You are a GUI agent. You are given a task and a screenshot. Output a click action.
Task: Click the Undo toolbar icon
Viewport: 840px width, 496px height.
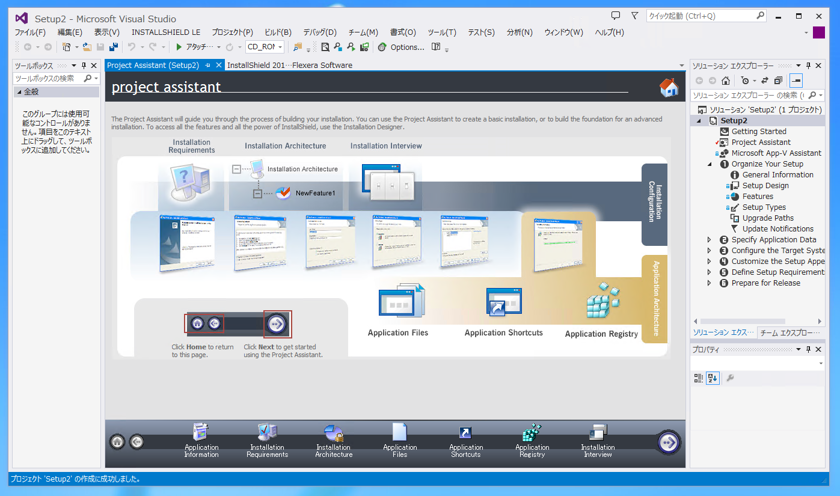click(131, 47)
